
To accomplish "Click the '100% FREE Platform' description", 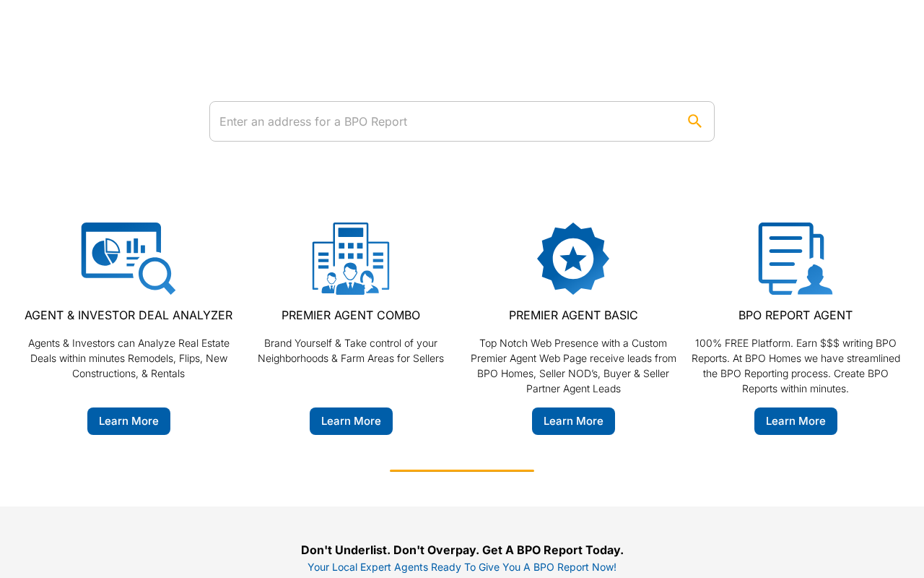I will point(796,366).
